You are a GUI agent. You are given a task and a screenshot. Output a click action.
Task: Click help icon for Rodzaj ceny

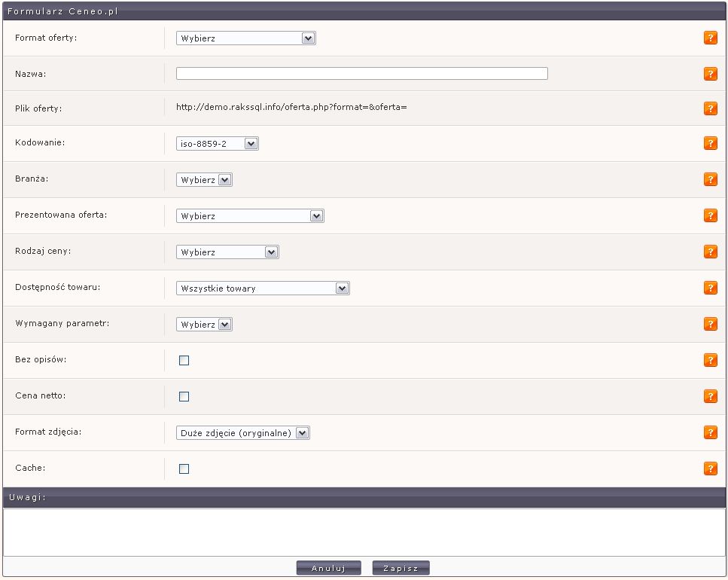pyautogui.click(x=710, y=252)
